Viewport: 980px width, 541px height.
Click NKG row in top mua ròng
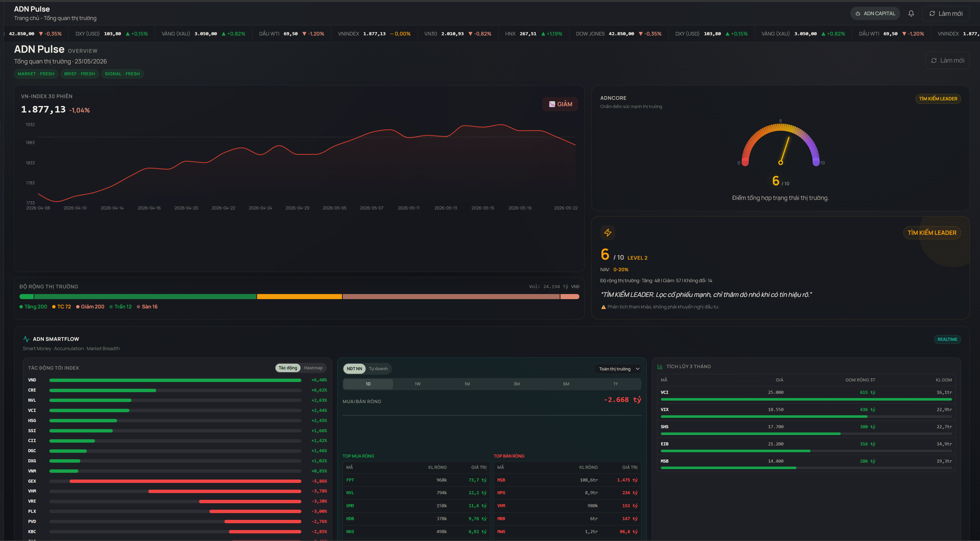coord(416,531)
